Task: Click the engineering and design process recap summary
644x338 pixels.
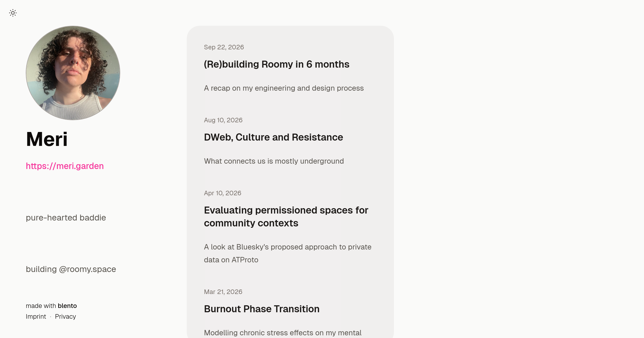Action: coord(284,88)
